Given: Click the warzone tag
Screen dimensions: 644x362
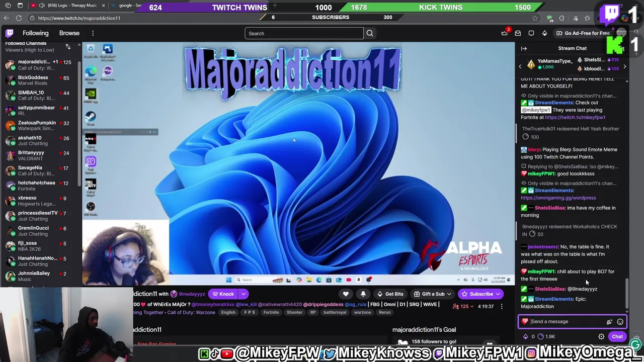Looking at the screenshot, I should pyautogui.click(x=362, y=312).
